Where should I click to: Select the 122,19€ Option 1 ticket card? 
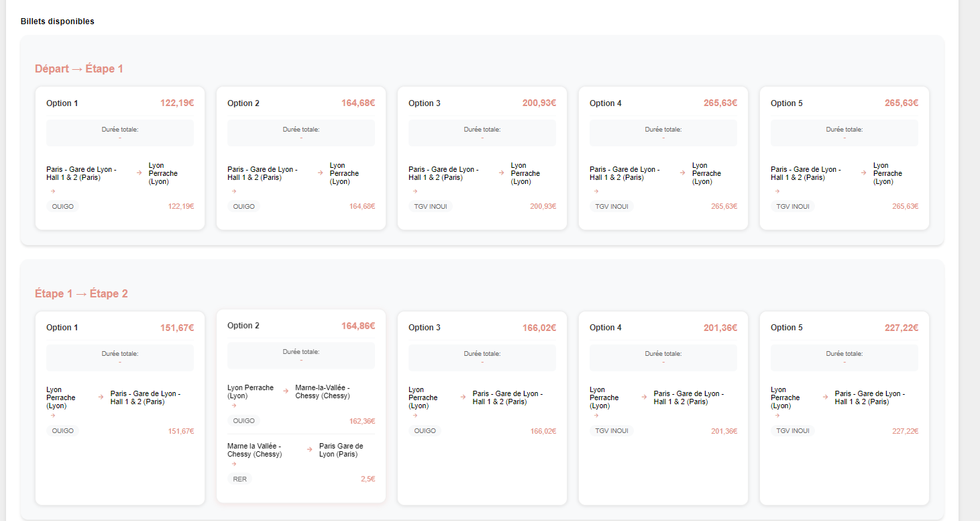coord(120,158)
